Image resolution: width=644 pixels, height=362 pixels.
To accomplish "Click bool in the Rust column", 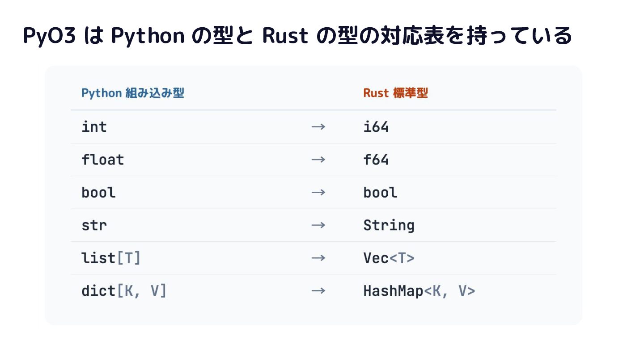I will click(380, 192).
